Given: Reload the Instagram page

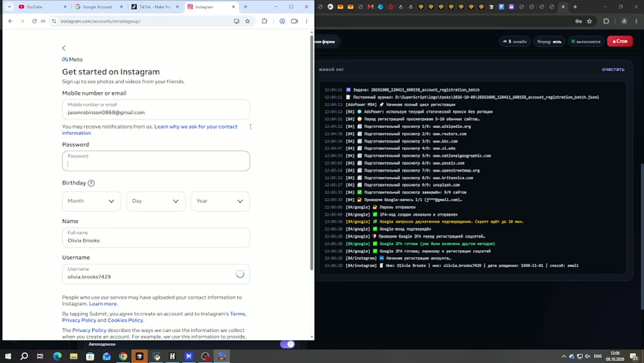Looking at the screenshot, I should (x=34, y=21).
